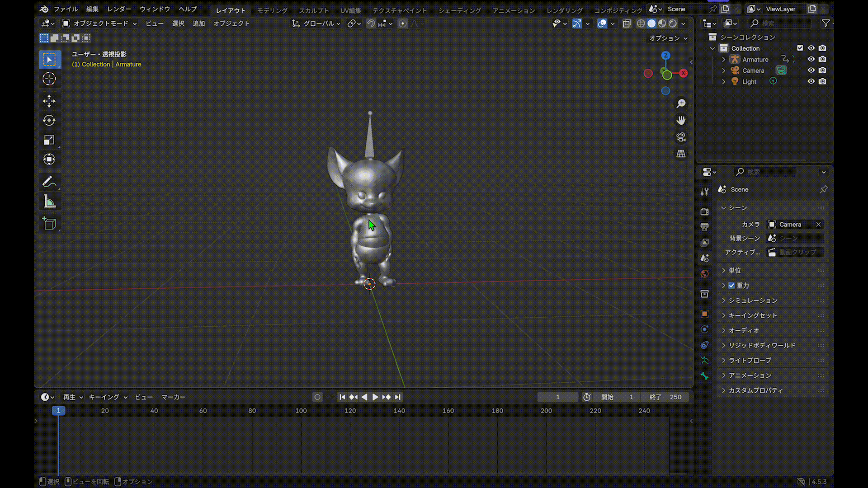Select the 3D Cursor tool

pyautogui.click(x=49, y=79)
